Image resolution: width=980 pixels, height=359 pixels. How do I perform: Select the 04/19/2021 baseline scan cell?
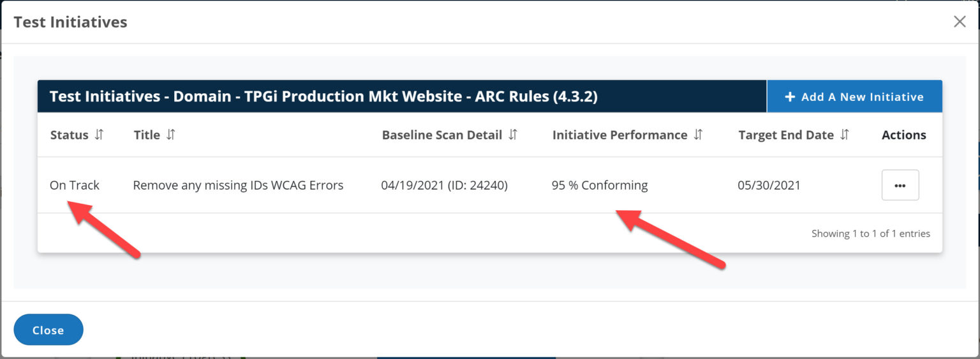pos(444,185)
